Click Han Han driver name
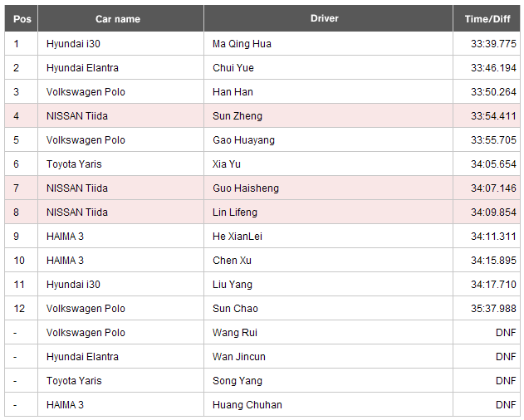This screenshot has height=420, width=524. coord(233,92)
